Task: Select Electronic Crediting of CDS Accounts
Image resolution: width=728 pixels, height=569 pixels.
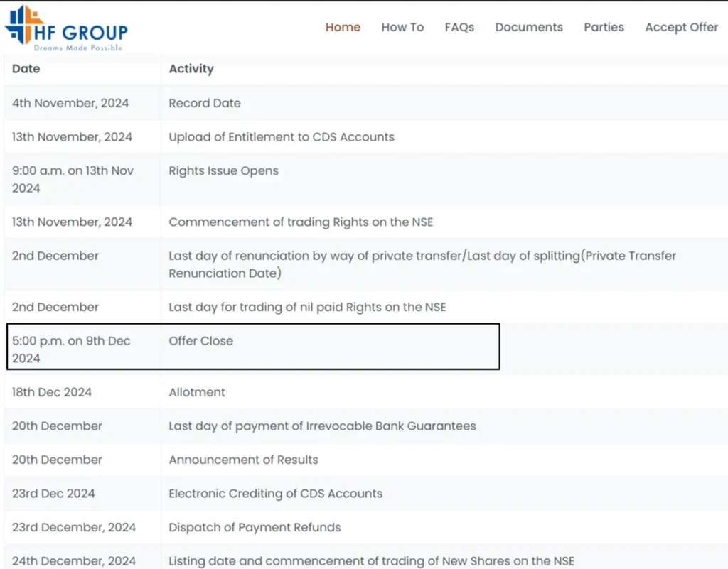Action: click(x=275, y=494)
